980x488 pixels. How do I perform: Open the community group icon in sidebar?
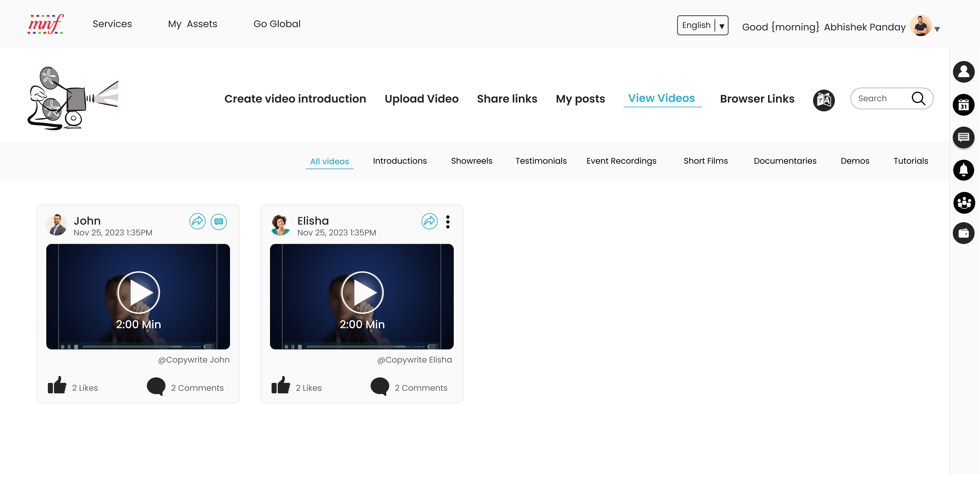coord(963,202)
